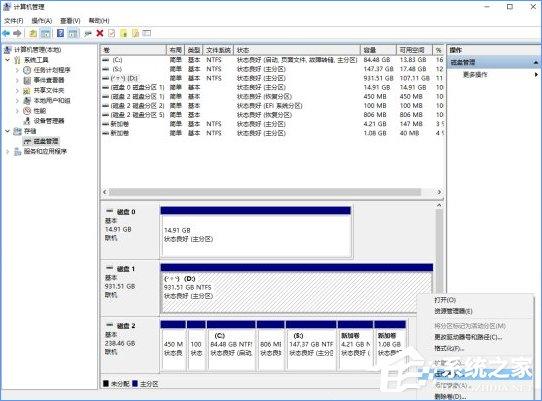Open the 帮助(H) menu

click(99, 21)
